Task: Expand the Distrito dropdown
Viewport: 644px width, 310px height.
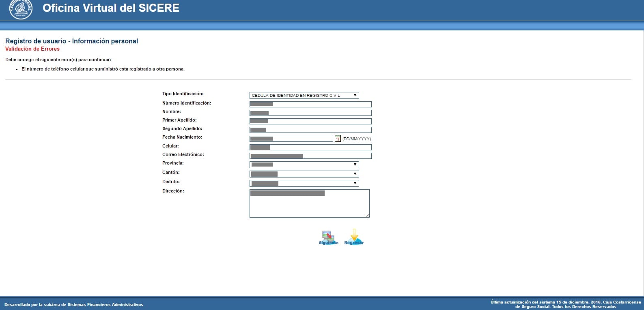Action: point(304,183)
